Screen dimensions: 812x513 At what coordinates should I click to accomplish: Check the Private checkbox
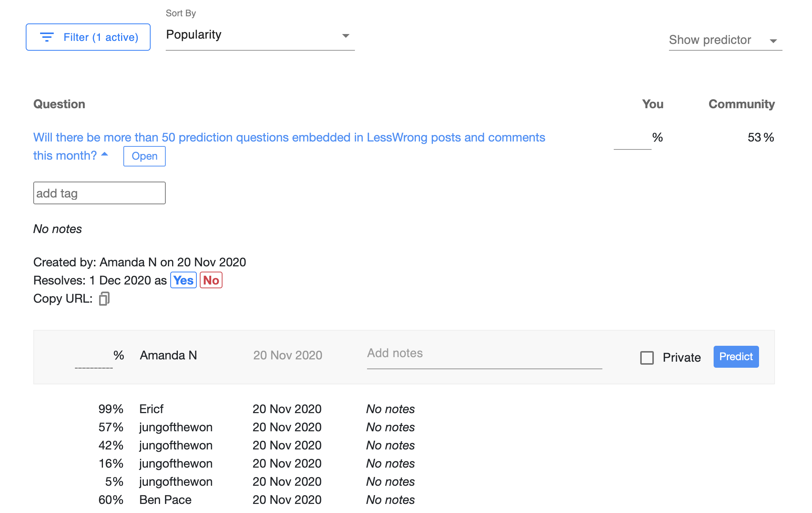647,358
